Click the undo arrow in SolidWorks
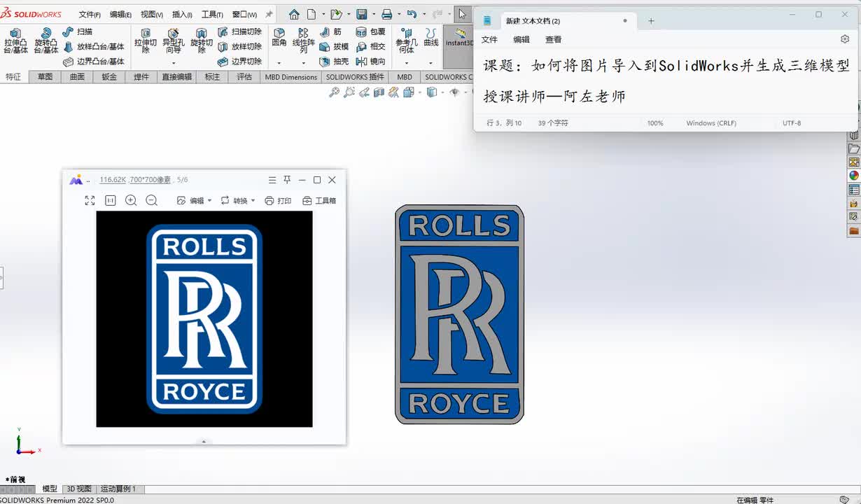 click(x=412, y=14)
